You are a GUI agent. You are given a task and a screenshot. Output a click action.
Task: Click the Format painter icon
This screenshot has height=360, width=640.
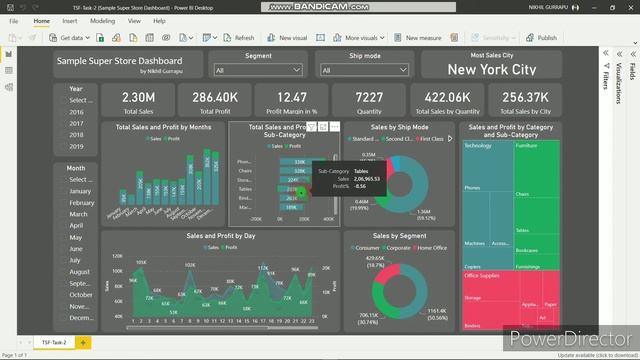(32, 38)
